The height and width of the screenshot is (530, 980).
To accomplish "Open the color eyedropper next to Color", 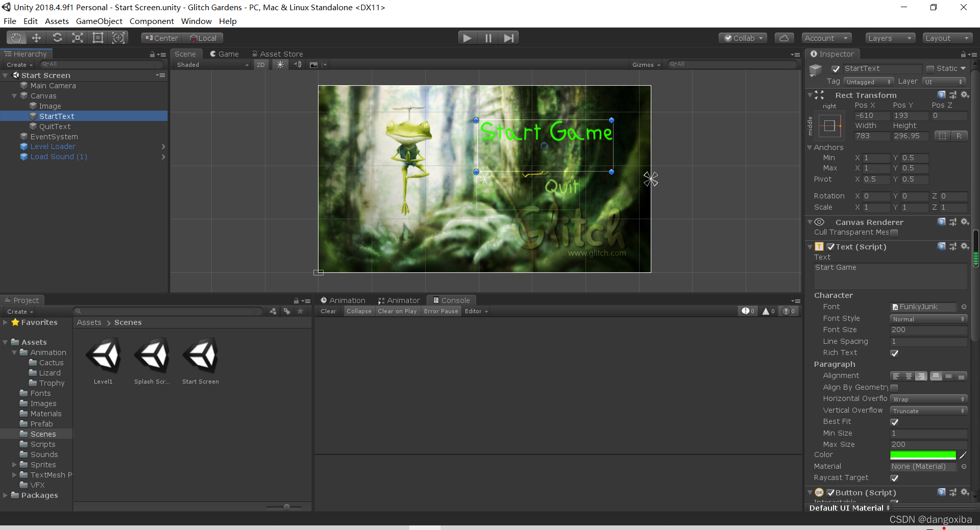I will tap(963, 455).
